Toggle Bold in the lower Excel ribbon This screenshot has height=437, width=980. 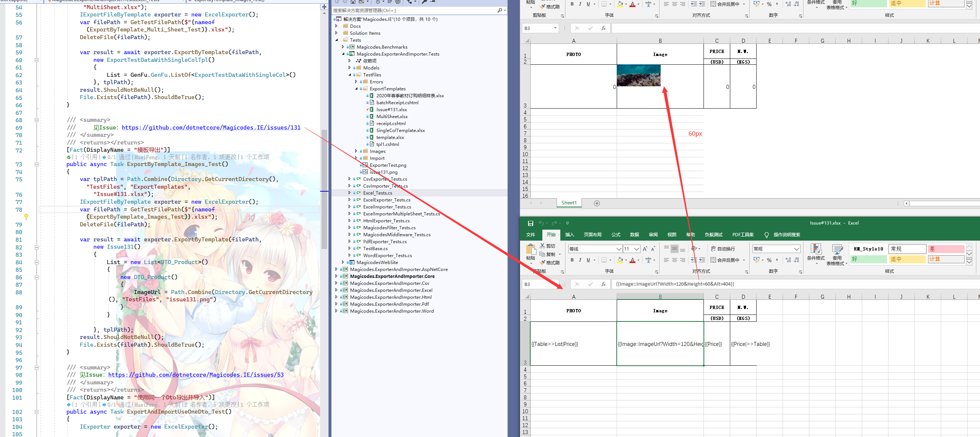[x=572, y=260]
